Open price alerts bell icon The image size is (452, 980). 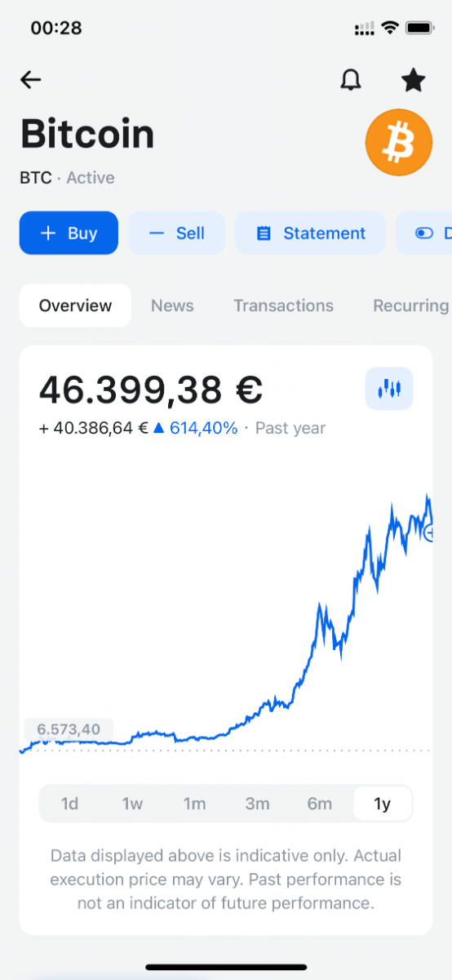click(x=351, y=79)
